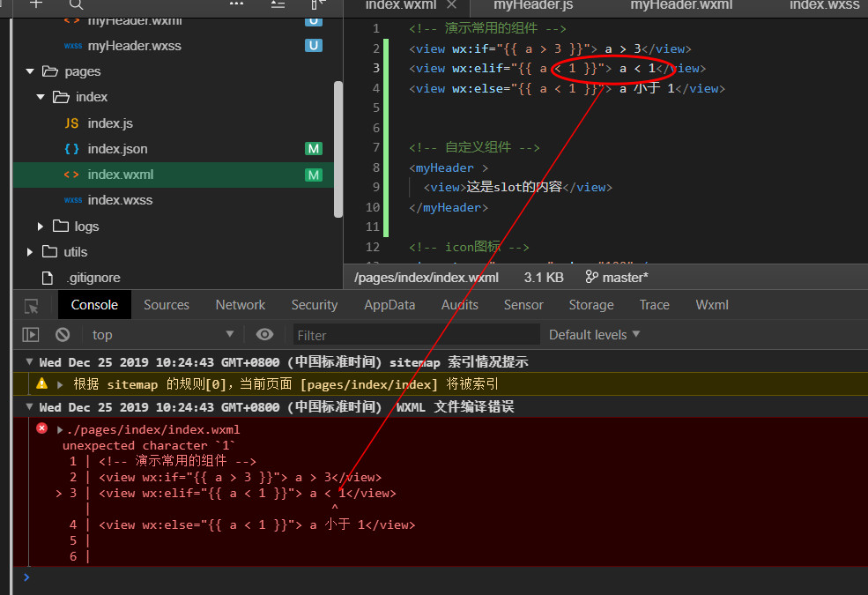Close the index.wxml editor tab

click(452, 5)
